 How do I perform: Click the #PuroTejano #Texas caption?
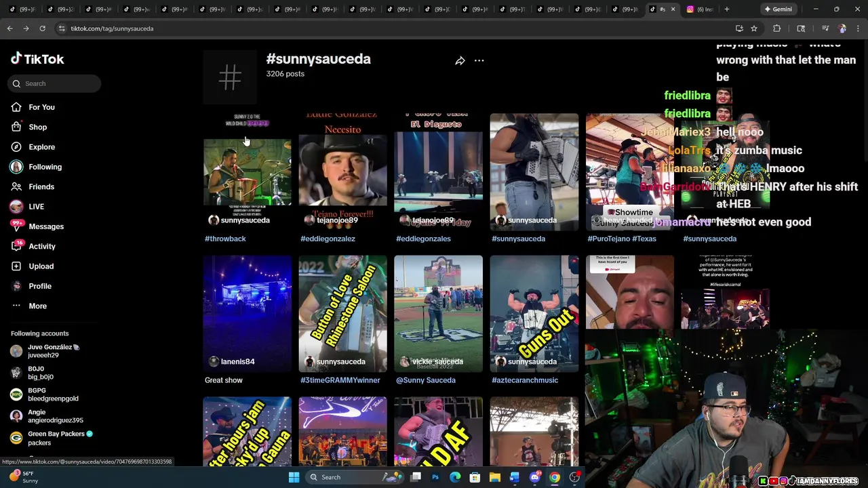click(x=622, y=239)
